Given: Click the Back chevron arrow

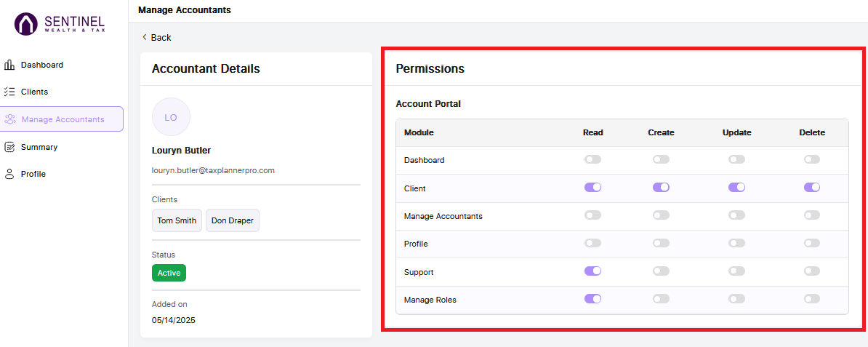Looking at the screenshot, I should (x=145, y=37).
